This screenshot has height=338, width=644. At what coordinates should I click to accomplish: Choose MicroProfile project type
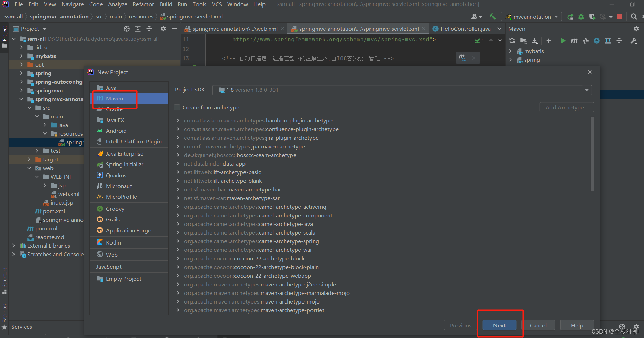(129, 197)
